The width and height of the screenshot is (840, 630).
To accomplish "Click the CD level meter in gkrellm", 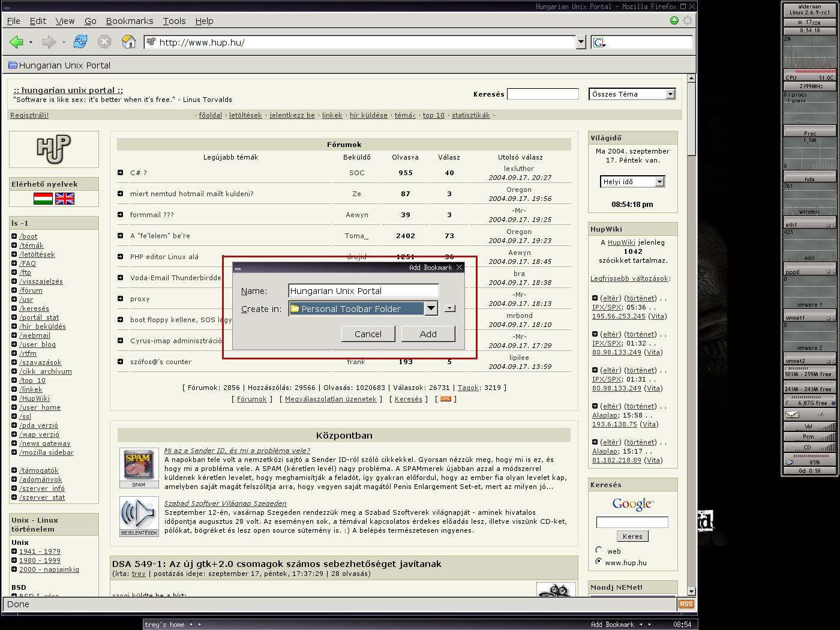I will click(809, 447).
